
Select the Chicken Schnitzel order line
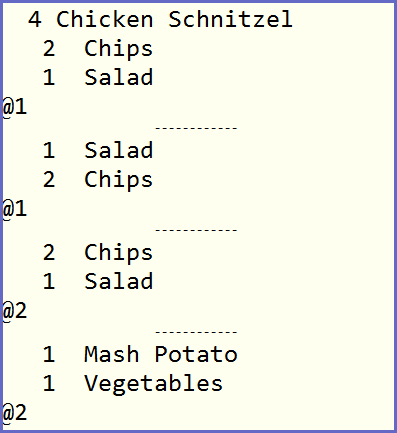pyautogui.click(x=160, y=19)
